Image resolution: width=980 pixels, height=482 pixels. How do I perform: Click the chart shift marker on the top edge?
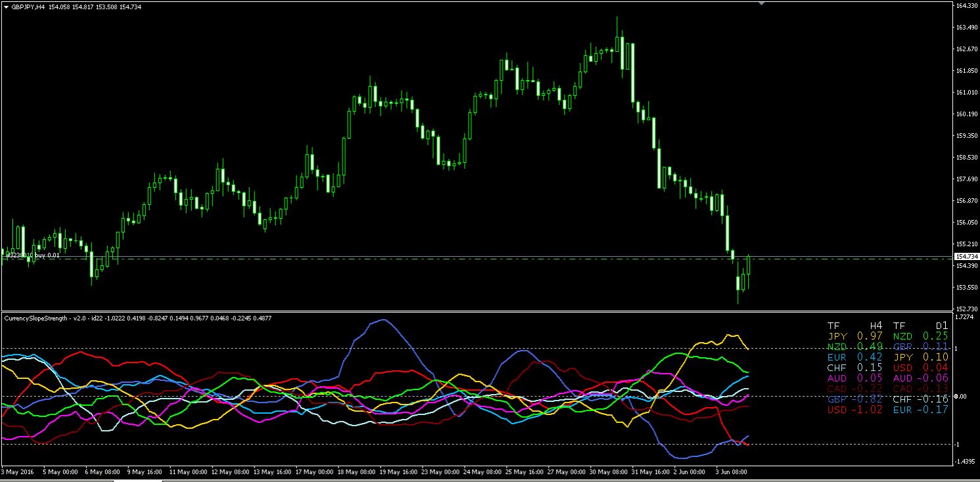[761, 3]
